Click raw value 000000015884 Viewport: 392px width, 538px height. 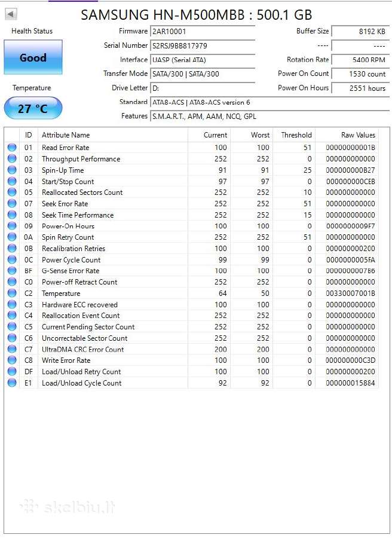coord(351,383)
